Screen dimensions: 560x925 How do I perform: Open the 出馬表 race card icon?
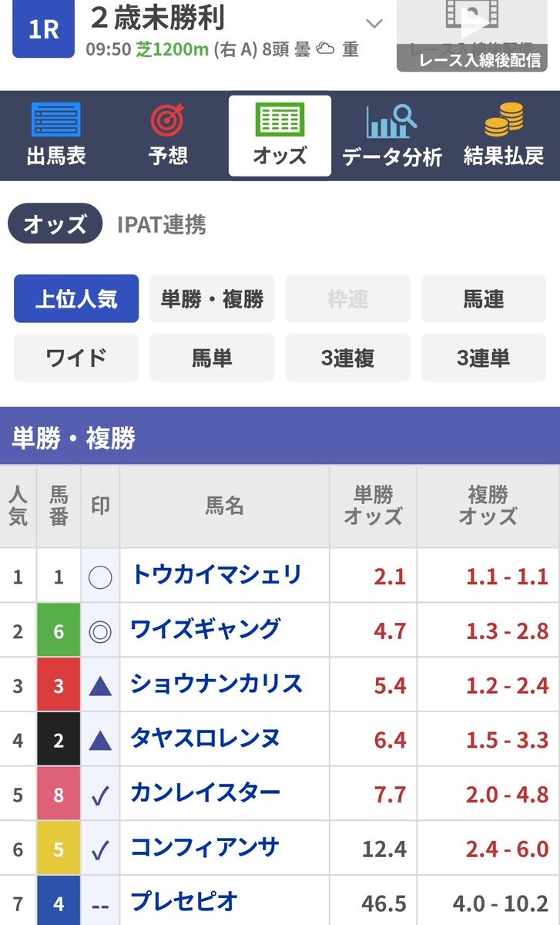point(55,120)
